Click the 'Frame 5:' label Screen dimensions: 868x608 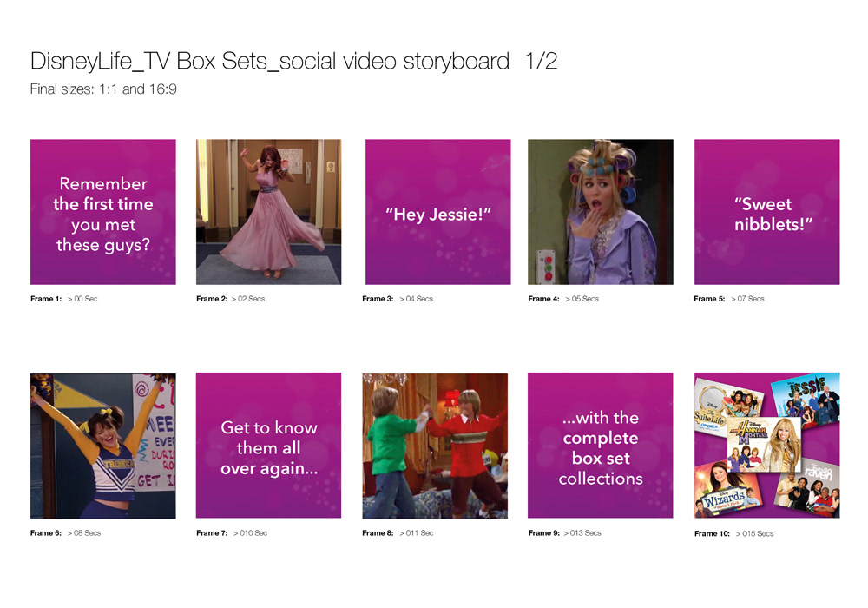point(709,299)
